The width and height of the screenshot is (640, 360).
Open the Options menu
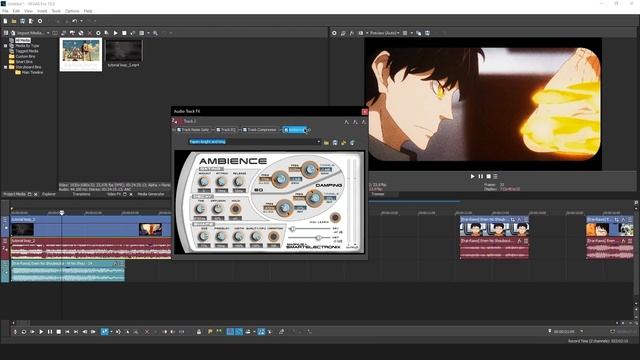click(x=72, y=11)
